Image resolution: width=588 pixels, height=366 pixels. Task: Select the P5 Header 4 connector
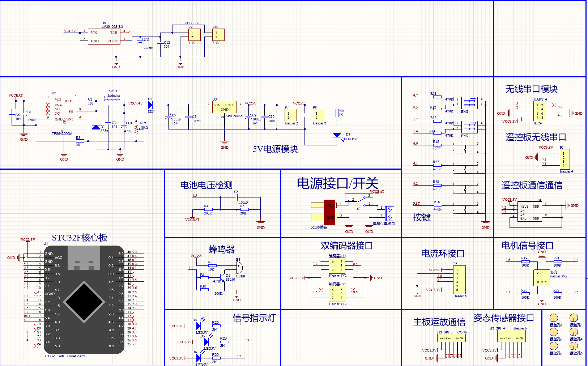(564, 159)
